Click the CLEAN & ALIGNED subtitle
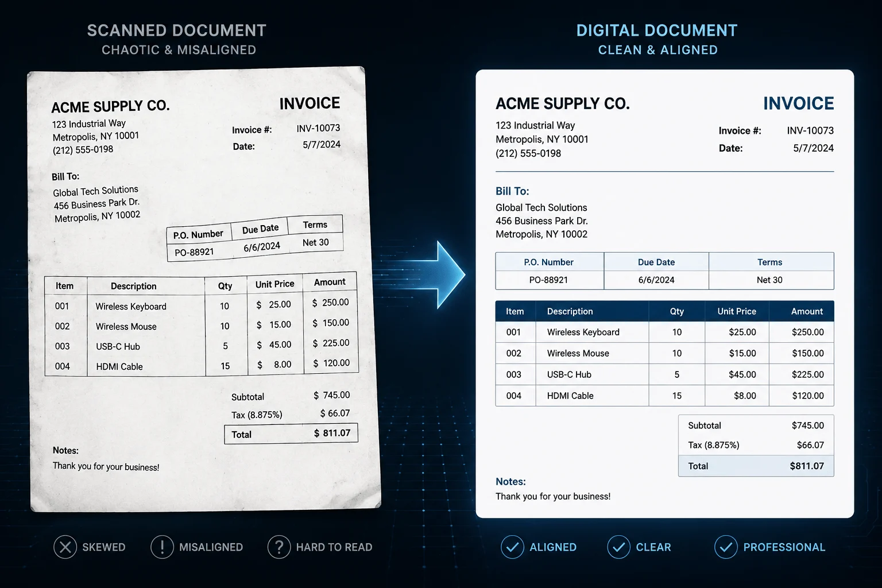Image resolution: width=882 pixels, height=588 pixels. [658, 50]
